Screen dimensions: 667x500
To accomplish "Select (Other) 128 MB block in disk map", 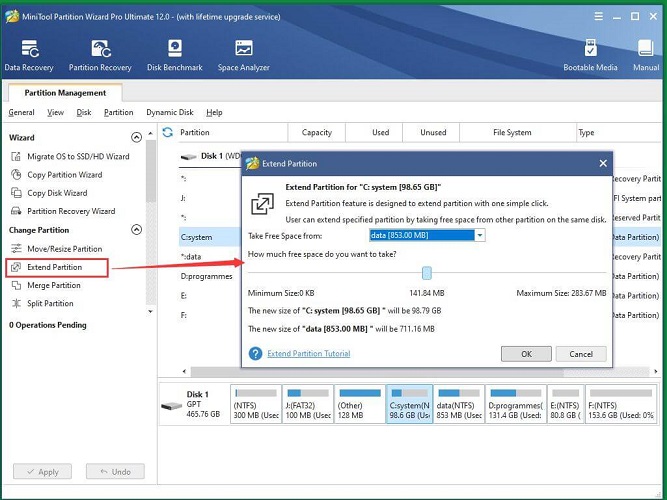I will click(x=359, y=404).
